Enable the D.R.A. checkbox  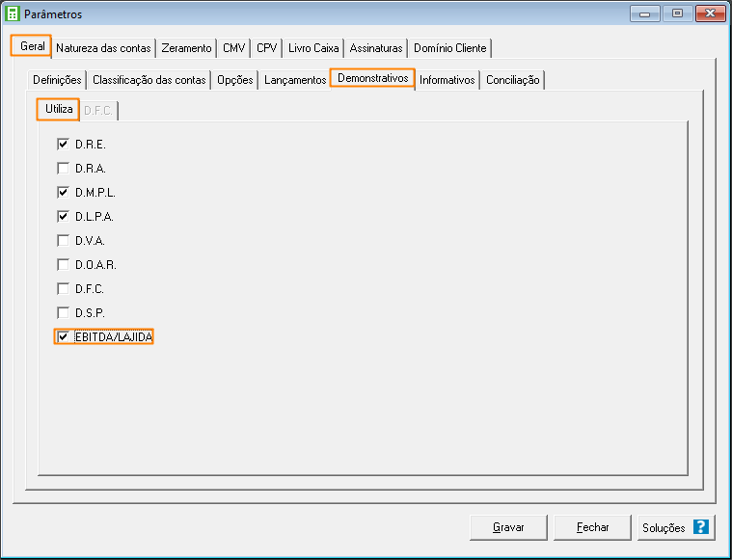click(64, 169)
